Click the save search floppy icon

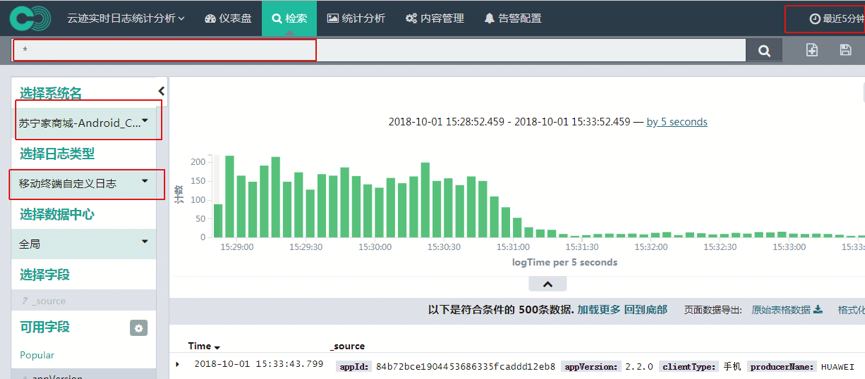pos(845,50)
